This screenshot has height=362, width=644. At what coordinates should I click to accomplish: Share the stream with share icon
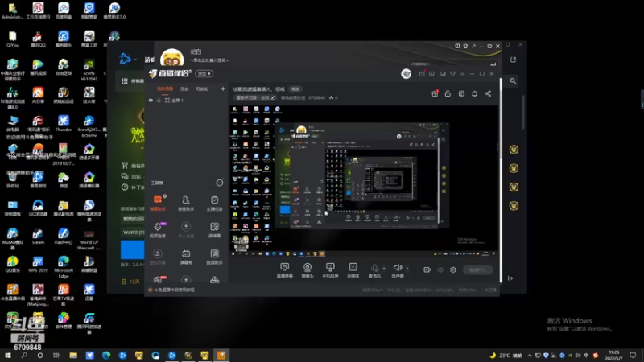coord(488,93)
